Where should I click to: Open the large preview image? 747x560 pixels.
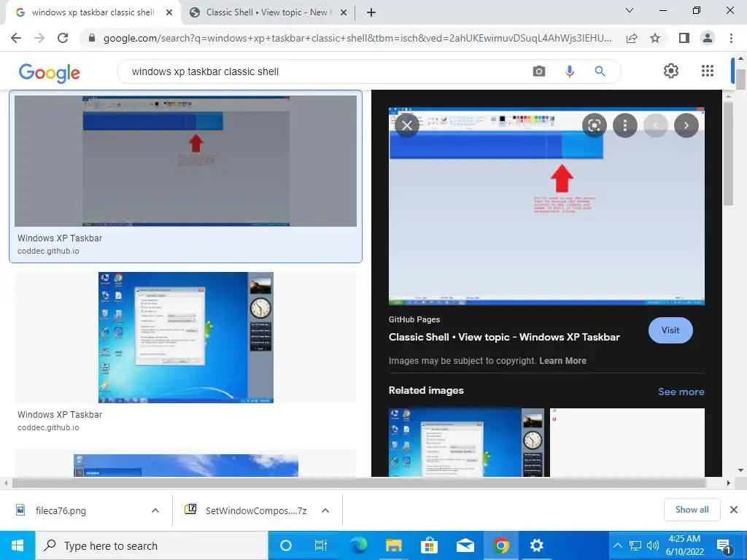point(546,206)
